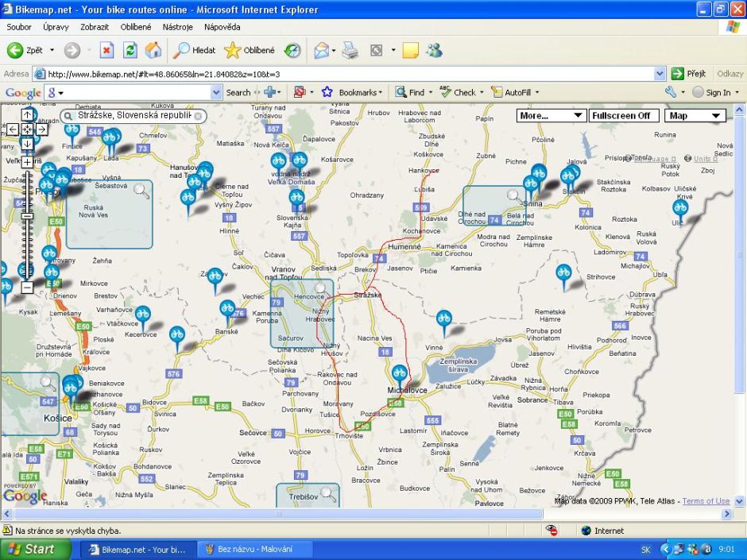Open the address bar history dropdown
747x560 pixels.
(x=659, y=74)
